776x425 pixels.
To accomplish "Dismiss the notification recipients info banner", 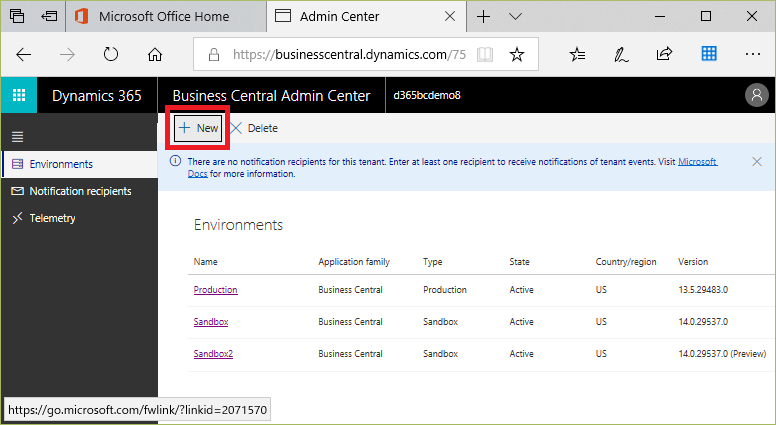I will point(757,161).
